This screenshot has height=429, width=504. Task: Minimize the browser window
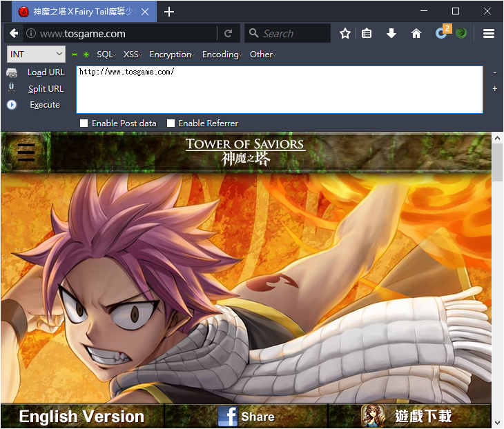(424, 11)
